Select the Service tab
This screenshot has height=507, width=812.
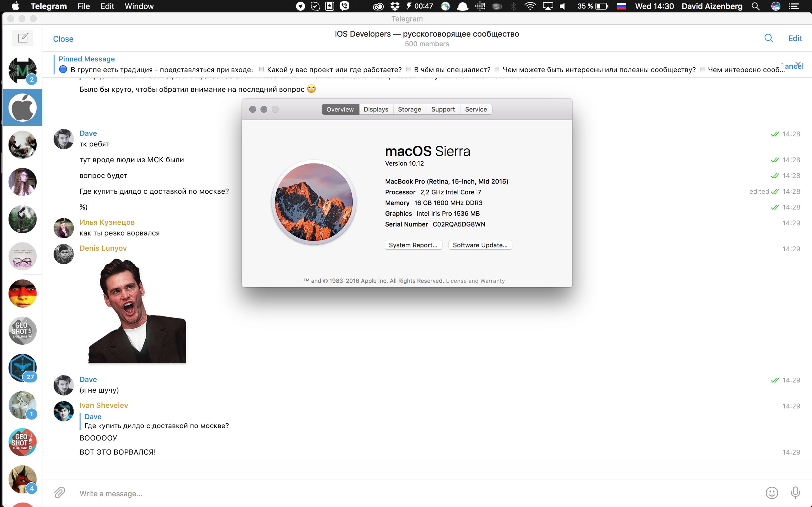click(x=476, y=109)
